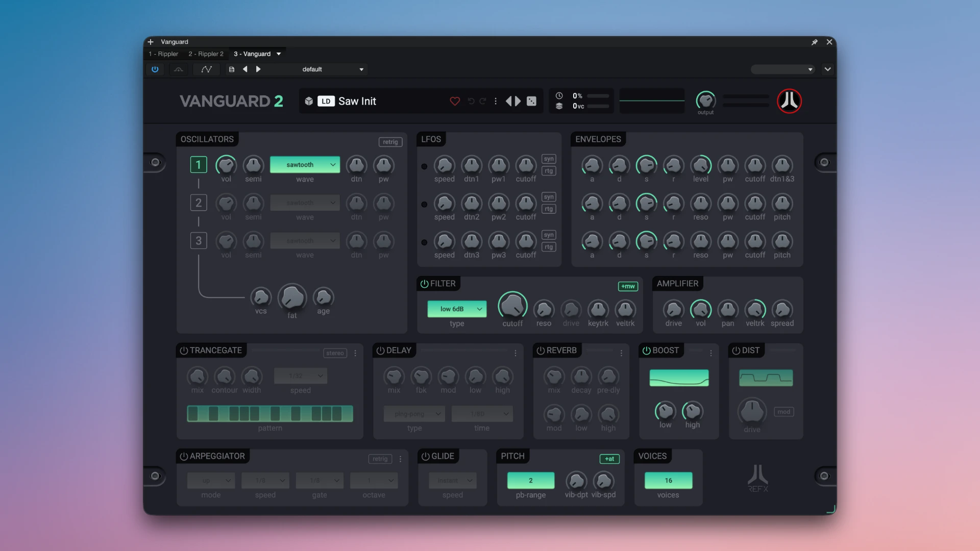Toggle the Glide power button
Screen dimensions: 980x551
tap(425, 456)
